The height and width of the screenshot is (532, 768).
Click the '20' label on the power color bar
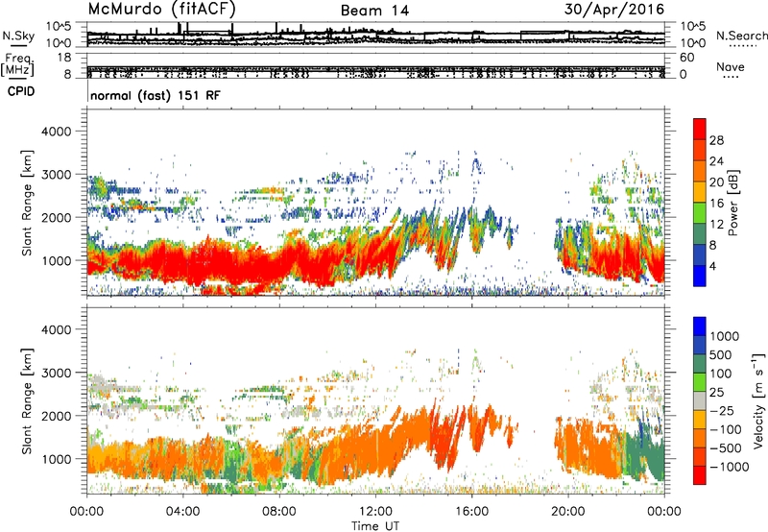coord(716,182)
